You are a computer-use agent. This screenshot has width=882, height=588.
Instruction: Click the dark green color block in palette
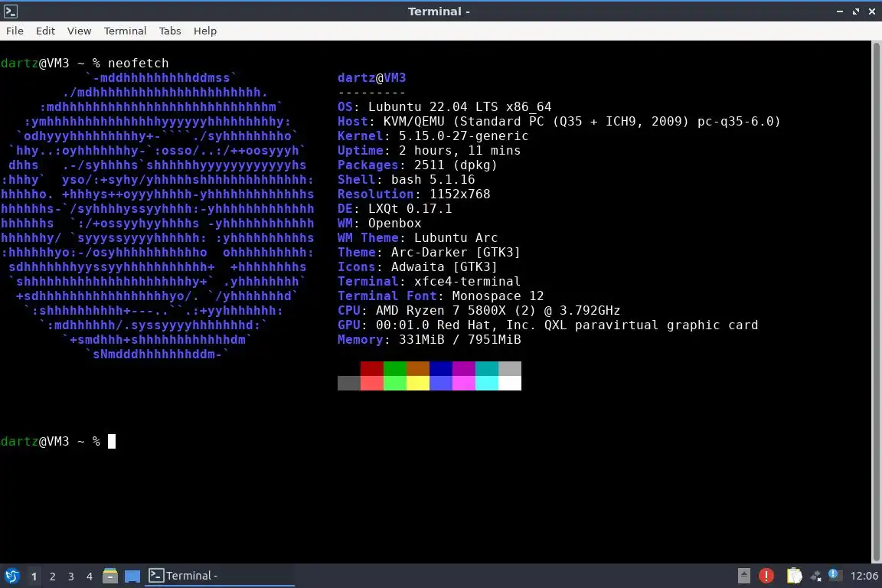(395, 368)
